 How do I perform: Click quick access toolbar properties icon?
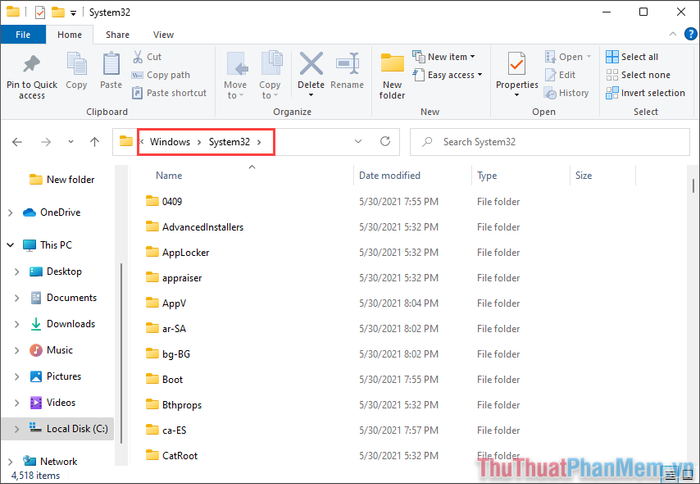40,12
